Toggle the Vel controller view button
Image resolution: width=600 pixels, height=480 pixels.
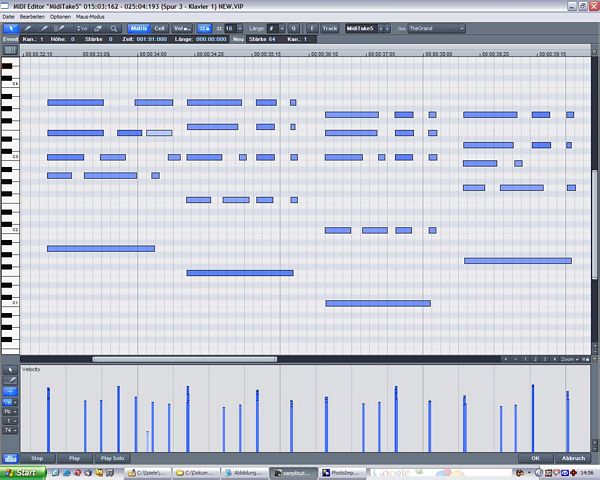pyautogui.click(x=181, y=28)
